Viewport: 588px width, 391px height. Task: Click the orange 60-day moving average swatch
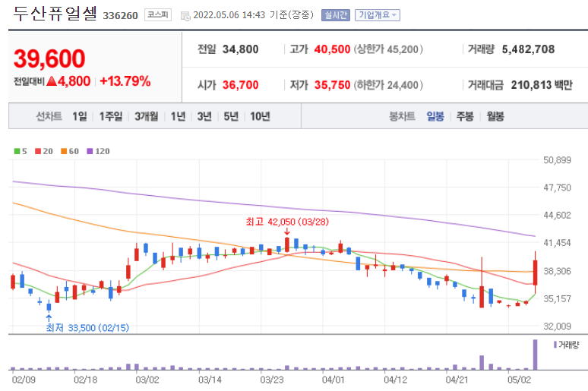tap(64, 151)
